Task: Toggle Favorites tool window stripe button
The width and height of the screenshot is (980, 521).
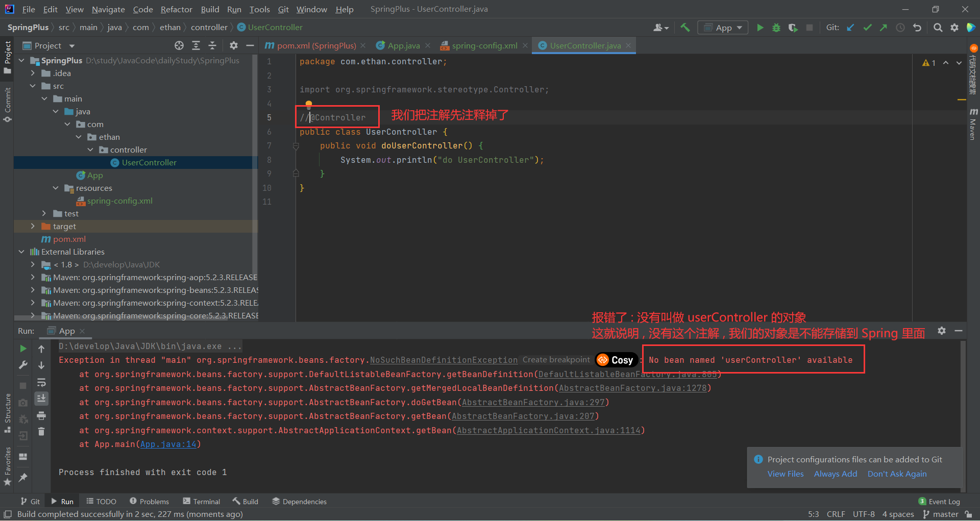Action: [7, 466]
